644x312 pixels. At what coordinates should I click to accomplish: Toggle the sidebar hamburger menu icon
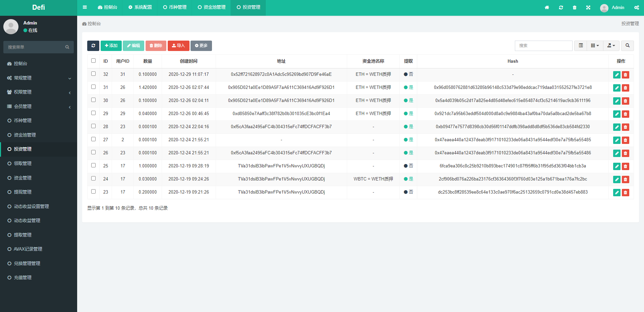(85, 7)
